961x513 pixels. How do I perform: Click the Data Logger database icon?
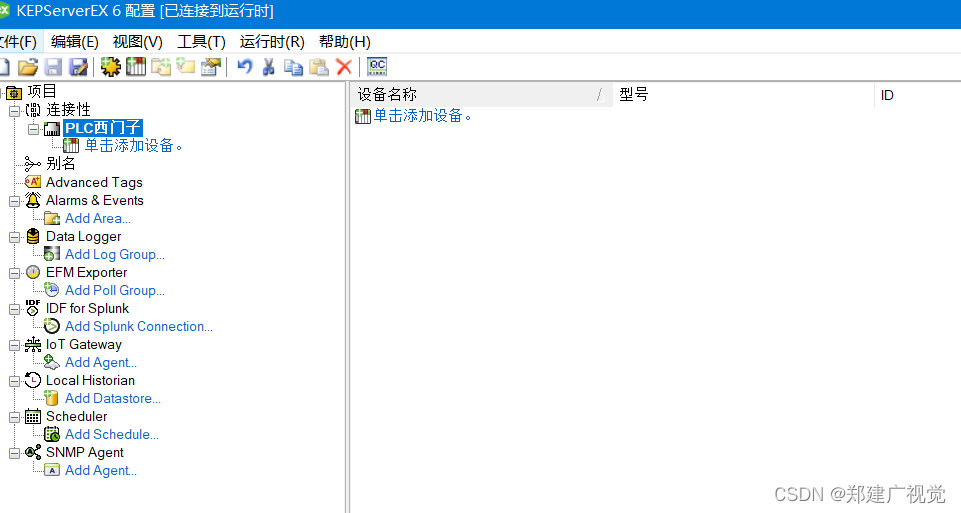33,237
